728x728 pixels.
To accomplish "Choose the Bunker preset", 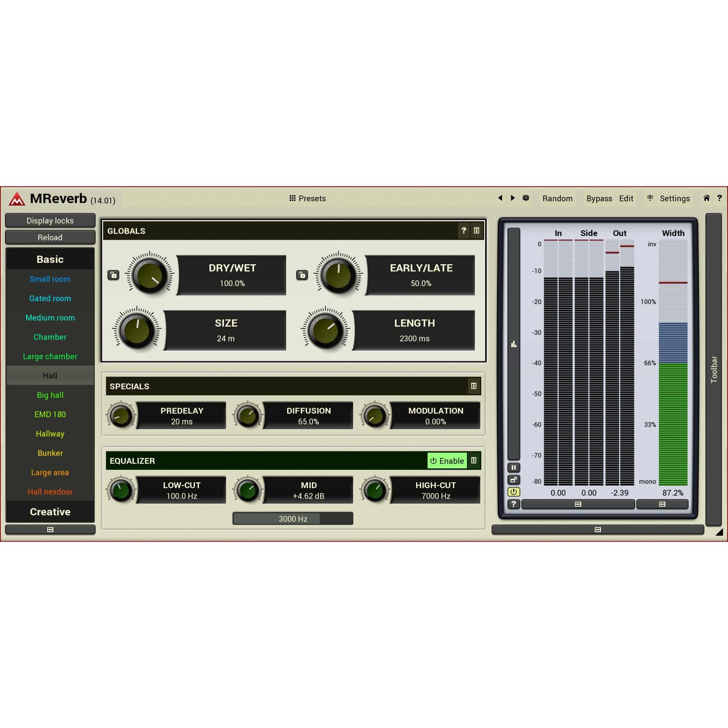I will (x=50, y=453).
